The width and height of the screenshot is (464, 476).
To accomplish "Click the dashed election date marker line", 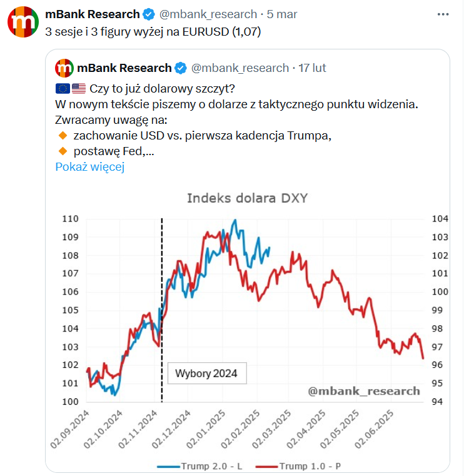I will pos(162,310).
